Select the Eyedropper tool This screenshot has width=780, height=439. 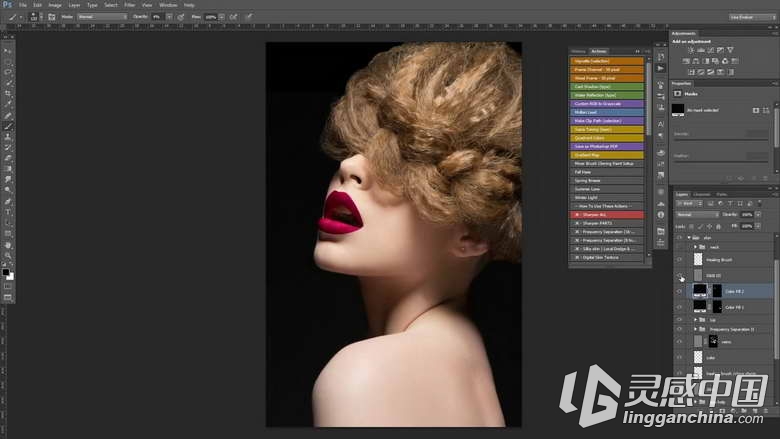tap(7, 104)
